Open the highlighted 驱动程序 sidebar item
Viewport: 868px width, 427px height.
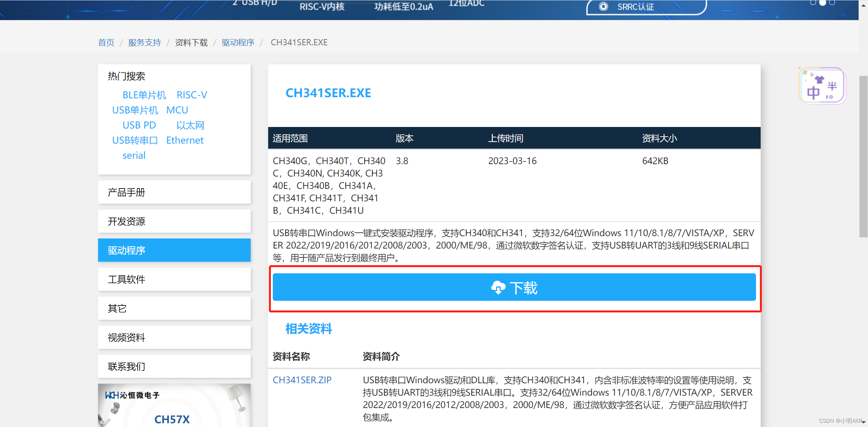coord(174,250)
